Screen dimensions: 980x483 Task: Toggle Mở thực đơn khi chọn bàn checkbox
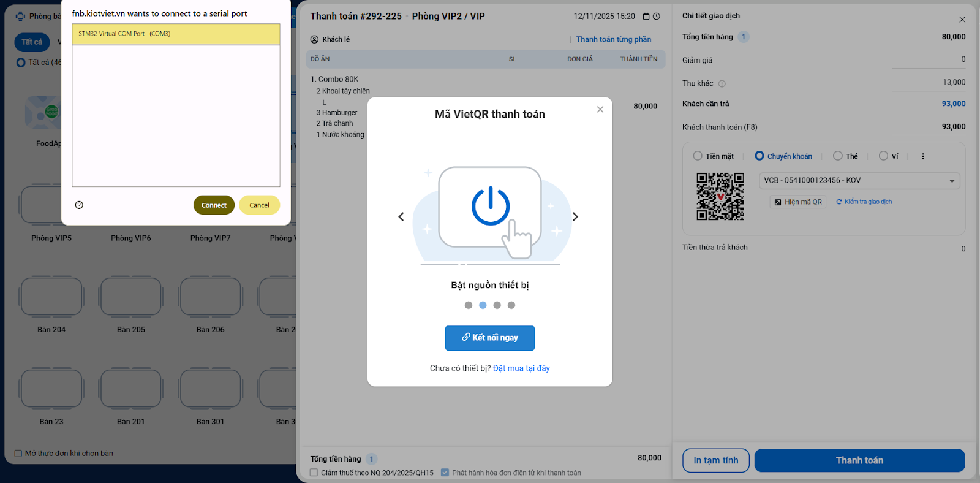coord(18,454)
